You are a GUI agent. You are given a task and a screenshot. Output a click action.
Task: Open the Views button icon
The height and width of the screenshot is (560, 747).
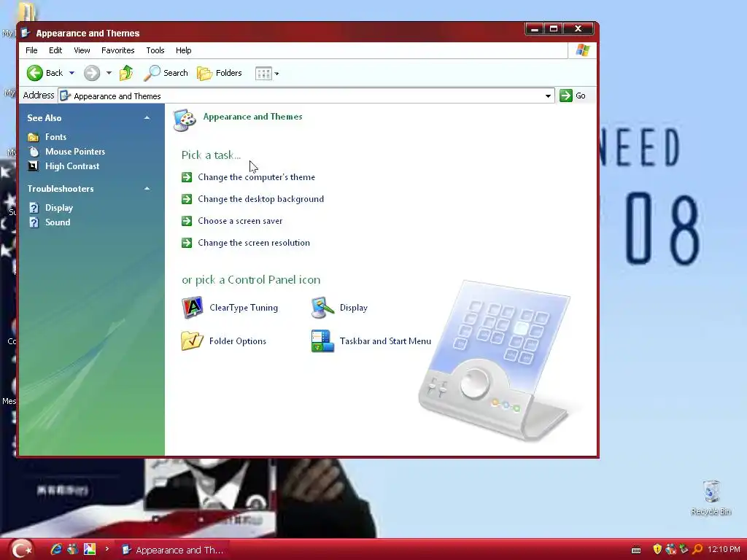click(x=263, y=74)
